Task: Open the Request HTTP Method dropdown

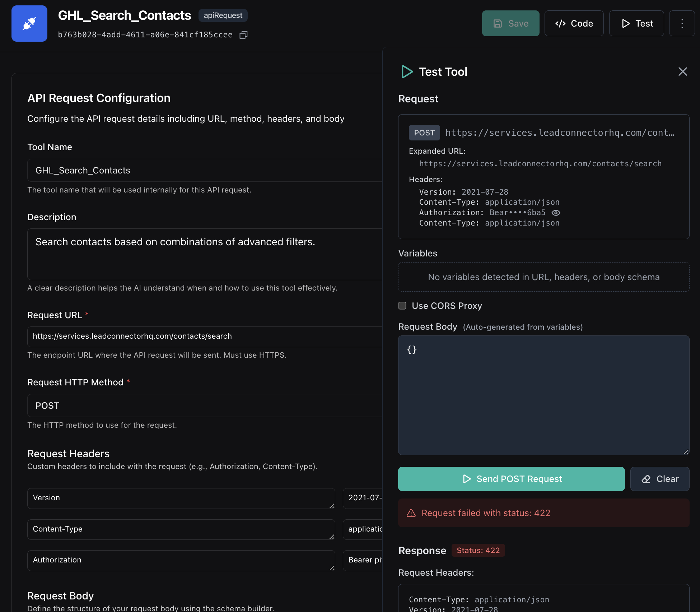Action: (x=205, y=405)
